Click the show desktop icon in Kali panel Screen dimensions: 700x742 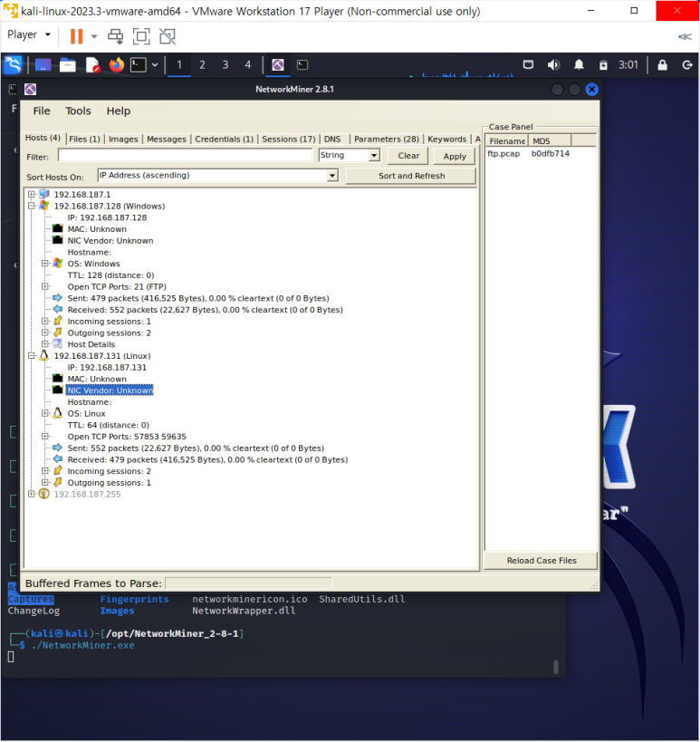43,65
